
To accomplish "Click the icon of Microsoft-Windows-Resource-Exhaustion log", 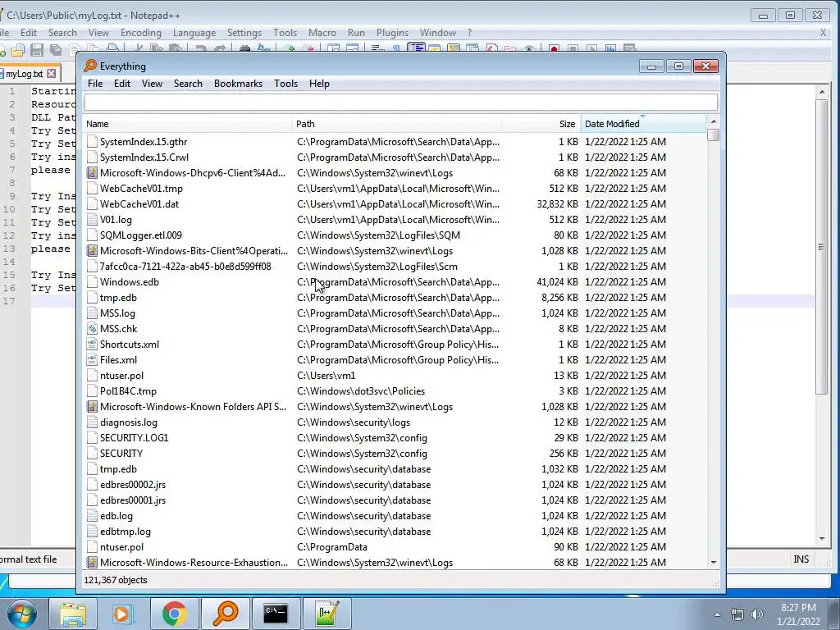I will tap(92, 563).
